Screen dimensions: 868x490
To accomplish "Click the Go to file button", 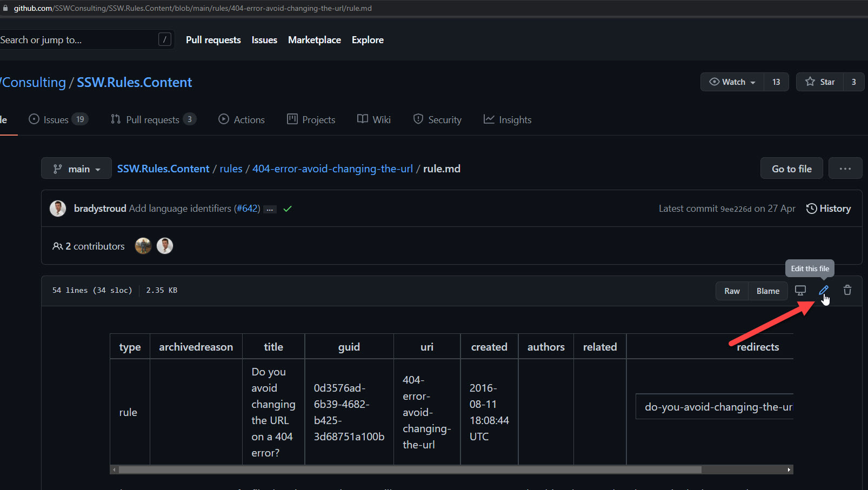I will (792, 169).
